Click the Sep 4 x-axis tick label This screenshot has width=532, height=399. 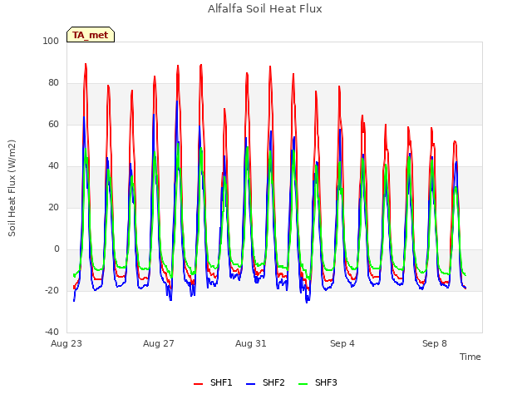click(x=342, y=343)
